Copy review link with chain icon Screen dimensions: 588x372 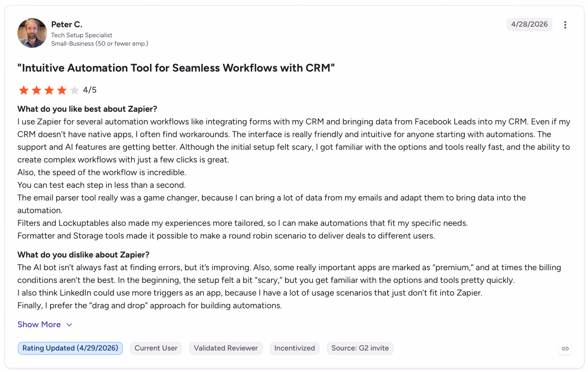565,348
